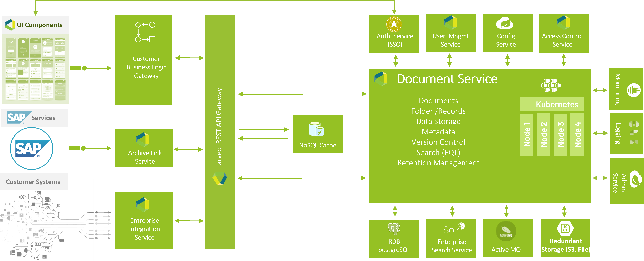Click the Enterprise Search Service label
Viewport: 644px width, 261px height.
click(452, 246)
